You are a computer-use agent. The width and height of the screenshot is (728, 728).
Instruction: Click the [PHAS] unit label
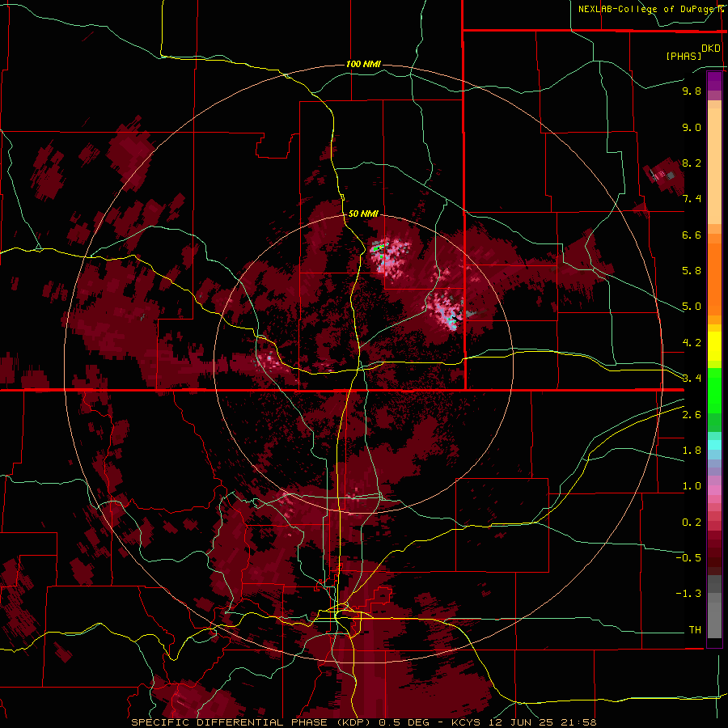point(684,56)
